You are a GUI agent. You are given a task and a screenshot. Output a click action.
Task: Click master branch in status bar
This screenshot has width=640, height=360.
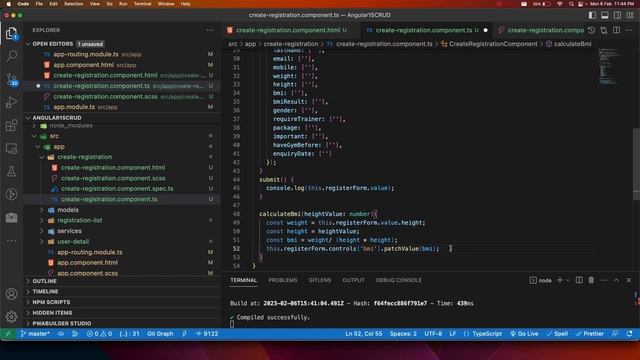35,333
